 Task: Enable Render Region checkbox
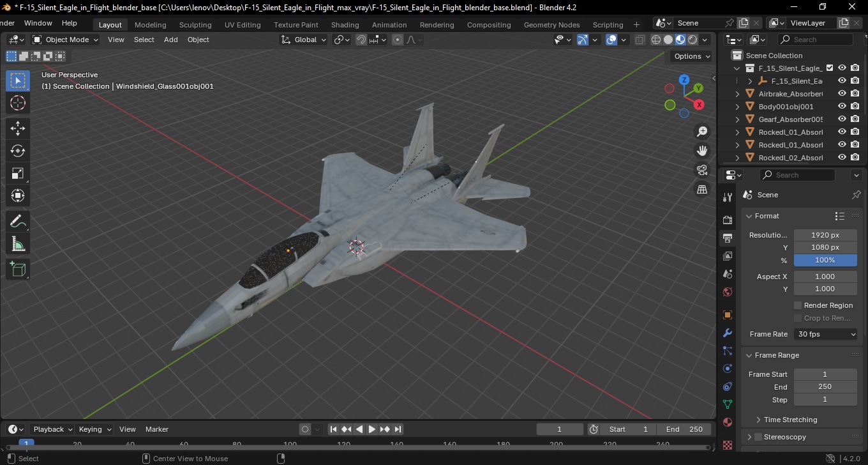pos(798,305)
